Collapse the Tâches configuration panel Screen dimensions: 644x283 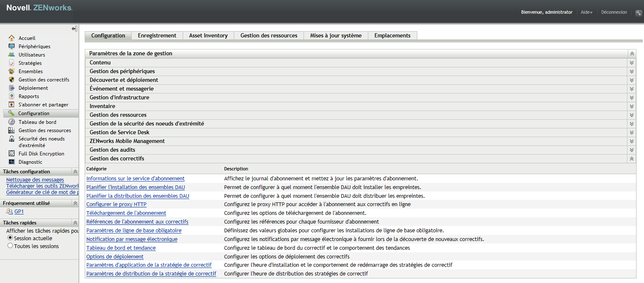point(75,171)
